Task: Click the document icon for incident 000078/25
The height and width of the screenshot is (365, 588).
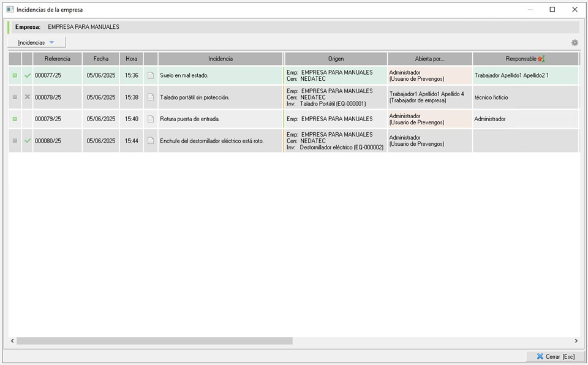Action: pyautogui.click(x=151, y=97)
